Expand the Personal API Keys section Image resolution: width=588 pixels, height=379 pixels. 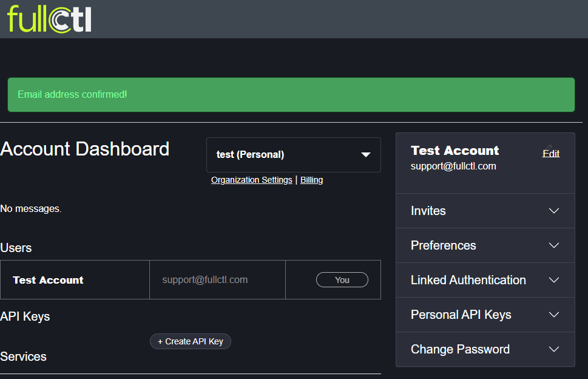tap(553, 315)
